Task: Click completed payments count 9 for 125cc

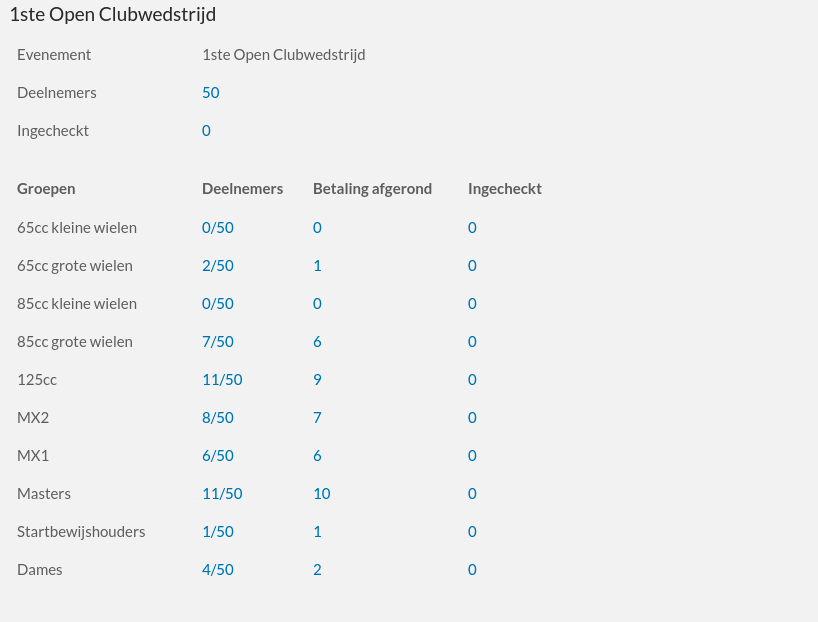Action: [317, 380]
